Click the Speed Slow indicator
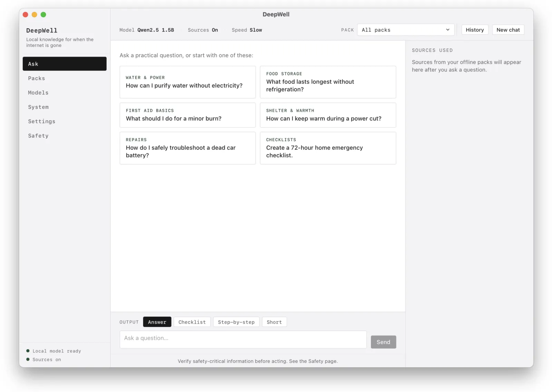Screen dimensions: 552x392 pos(247,30)
